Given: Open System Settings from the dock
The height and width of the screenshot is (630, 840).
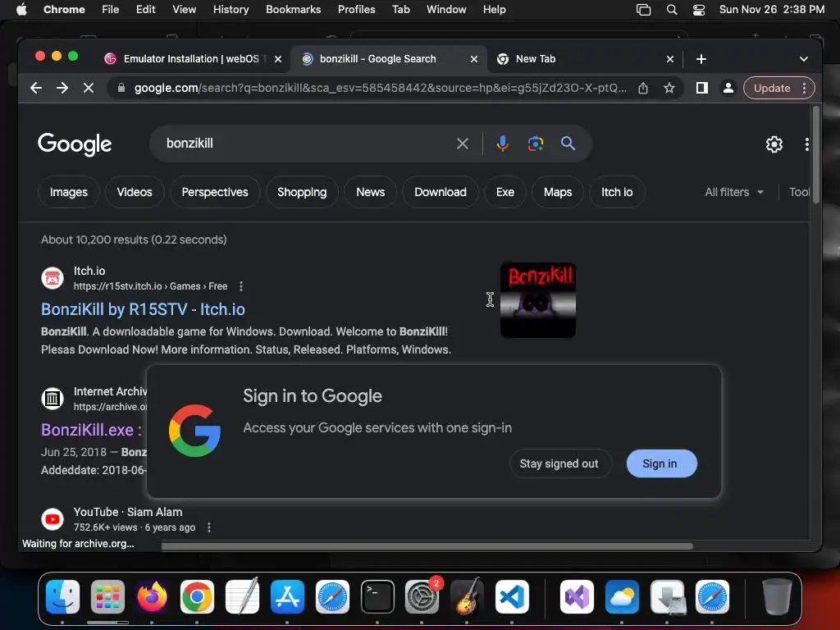Looking at the screenshot, I should pos(422,596).
